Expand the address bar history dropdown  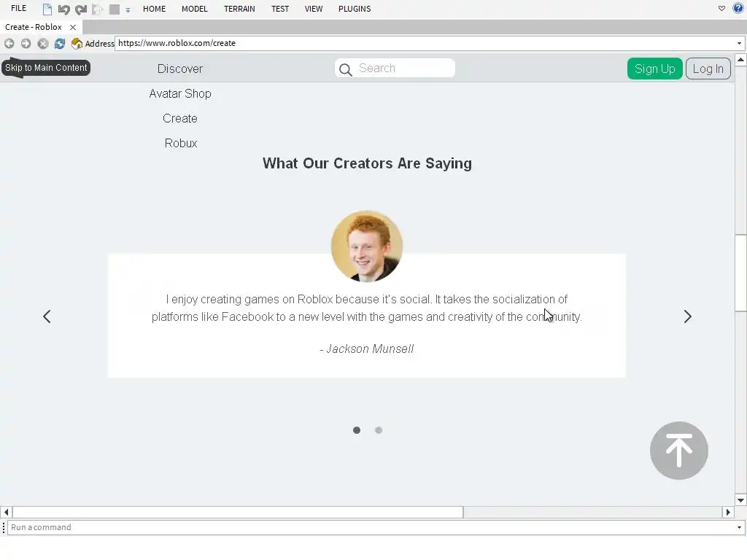(x=739, y=43)
